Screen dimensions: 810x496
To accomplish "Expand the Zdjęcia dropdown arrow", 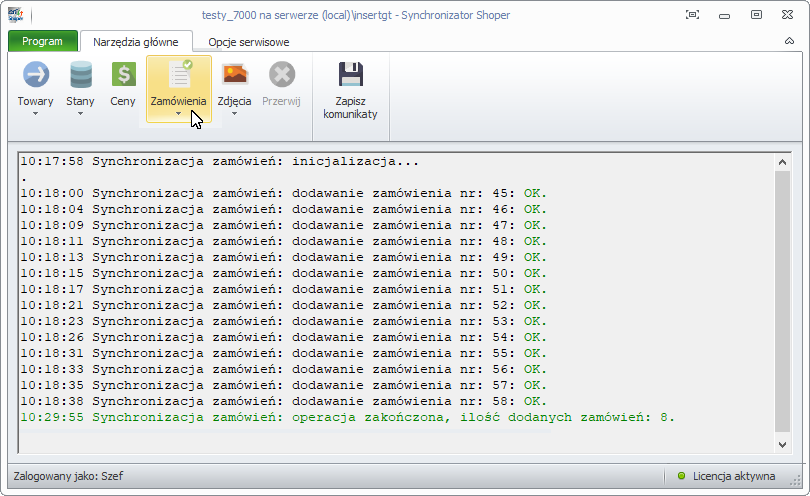I will point(234,114).
